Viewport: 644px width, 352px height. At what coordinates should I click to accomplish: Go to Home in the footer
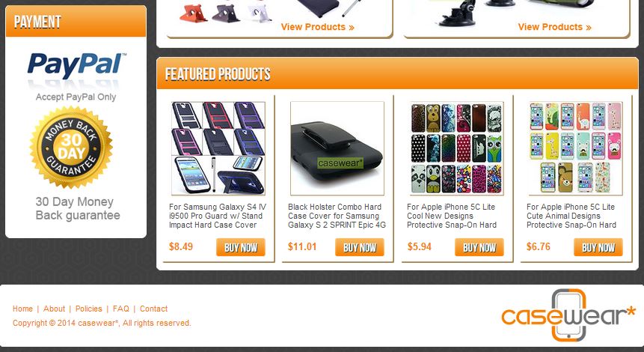click(x=22, y=309)
